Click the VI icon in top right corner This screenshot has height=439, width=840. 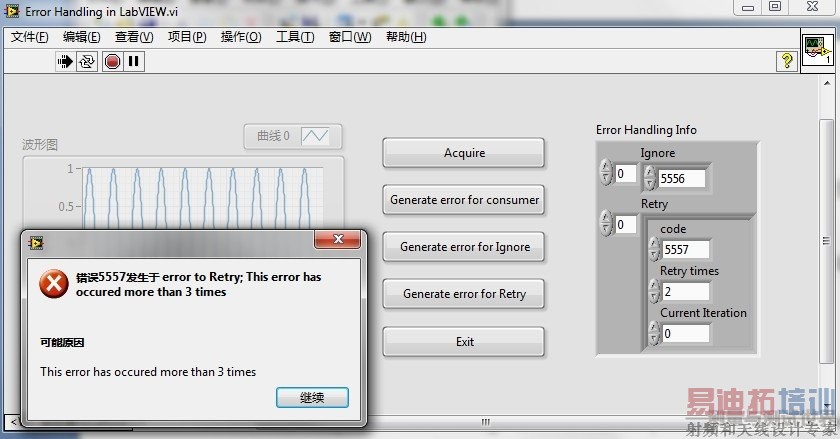(x=818, y=50)
